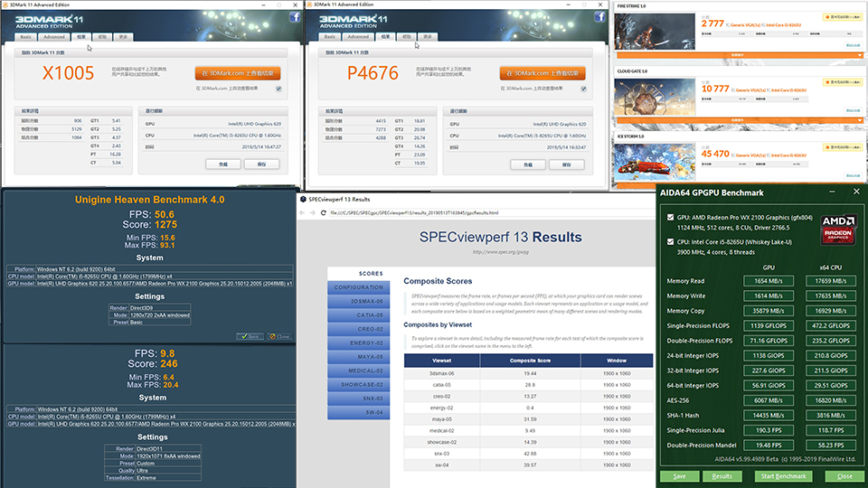Go back in SPECviewperf browser window

pyautogui.click(x=302, y=212)
